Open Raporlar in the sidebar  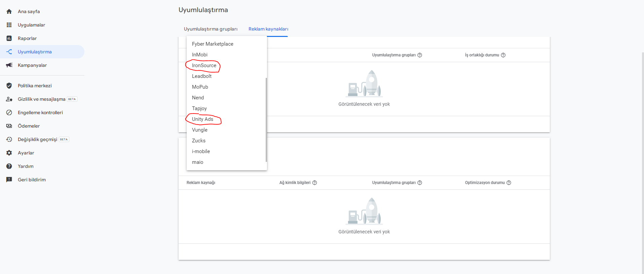point(42,38)
